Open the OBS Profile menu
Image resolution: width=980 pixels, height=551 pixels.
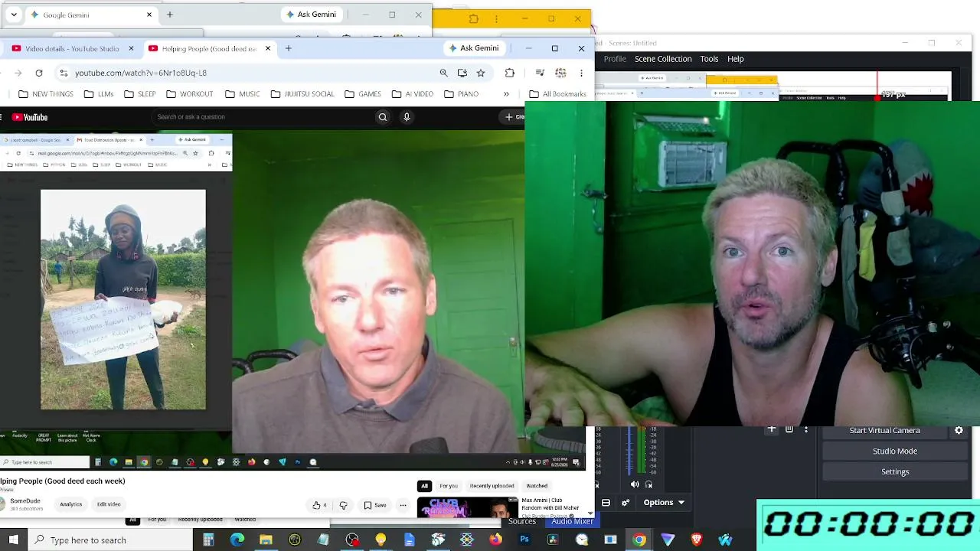click(x=615, y=59)
